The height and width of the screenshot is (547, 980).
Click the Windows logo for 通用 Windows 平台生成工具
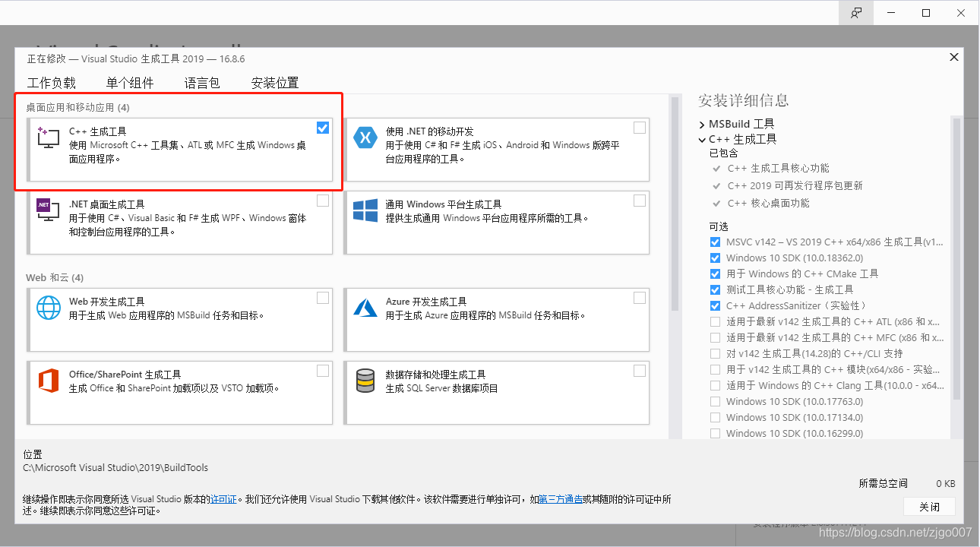pyautogui.click(x=365, y=210)
